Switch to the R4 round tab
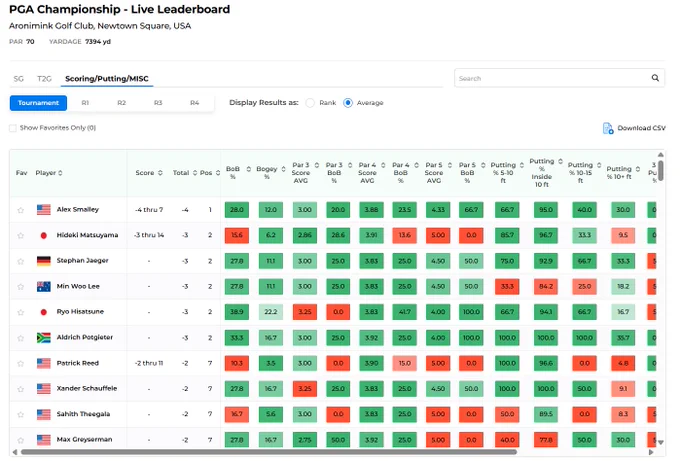The width and height of the screenshot is (680, 461). (194, 103)
